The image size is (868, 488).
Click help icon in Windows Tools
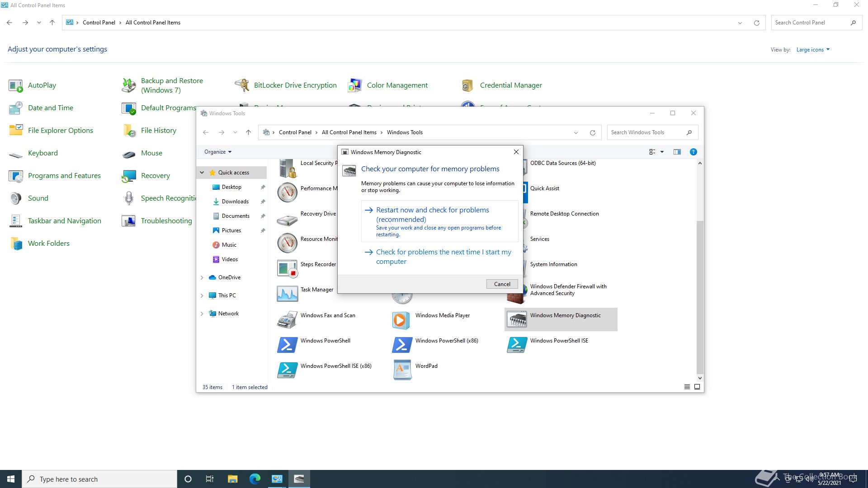click(693, 152)
